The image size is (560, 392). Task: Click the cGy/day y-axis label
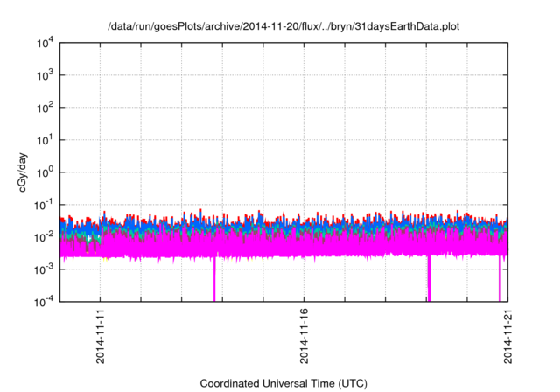pos(23,172)
